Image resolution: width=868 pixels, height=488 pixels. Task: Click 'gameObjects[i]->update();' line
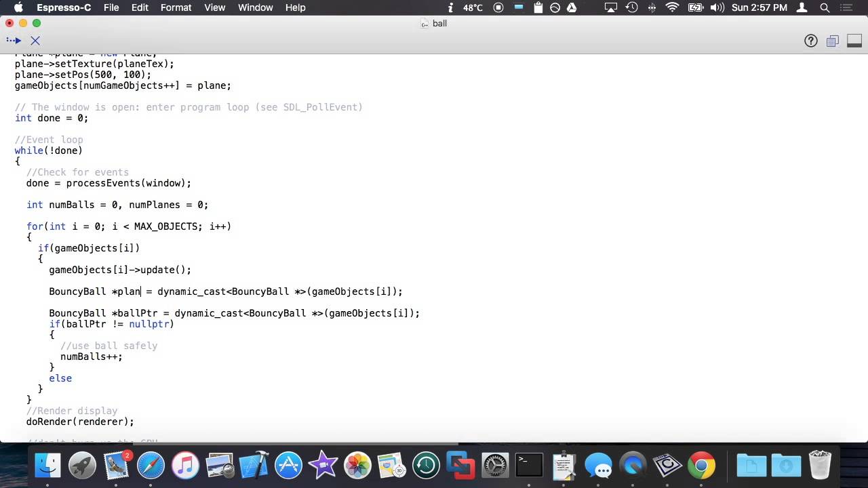click(x=120, y=270)
